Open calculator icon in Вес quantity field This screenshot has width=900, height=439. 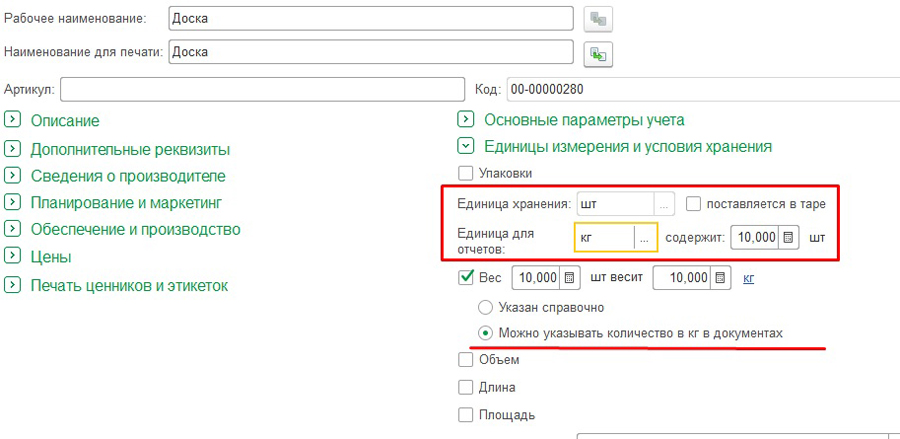568,278
